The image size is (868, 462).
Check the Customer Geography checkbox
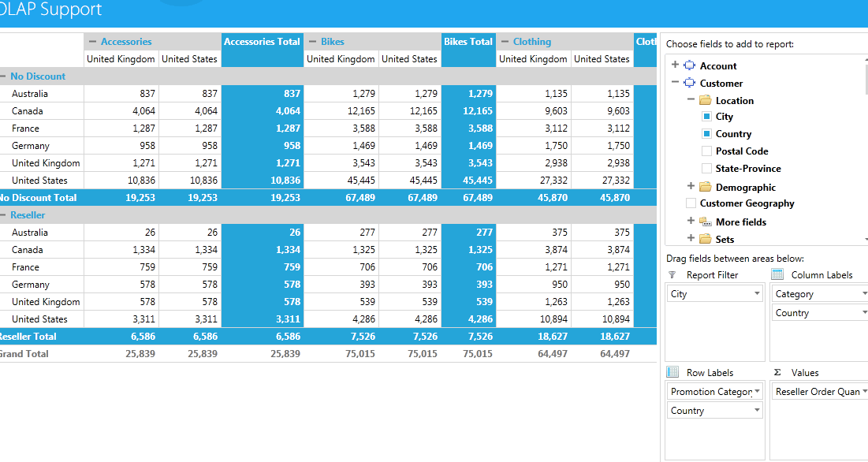click(x=691, y=203)
